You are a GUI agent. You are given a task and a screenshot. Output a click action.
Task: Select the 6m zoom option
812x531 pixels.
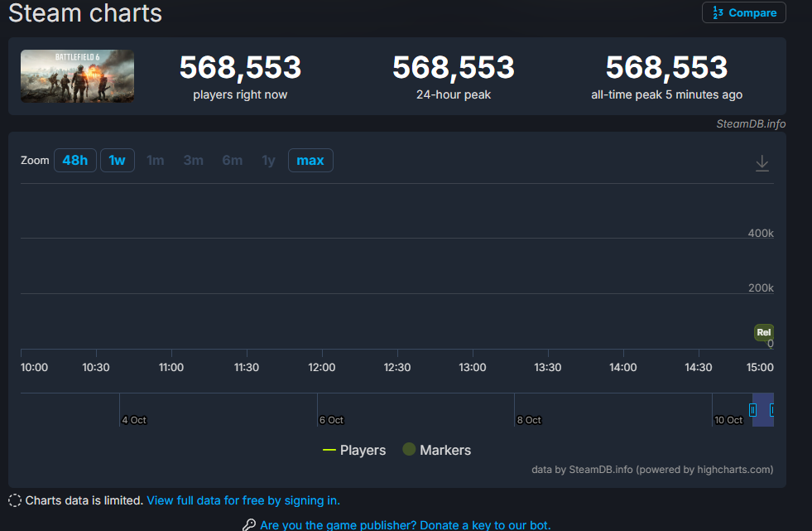[x=232, y=161]
